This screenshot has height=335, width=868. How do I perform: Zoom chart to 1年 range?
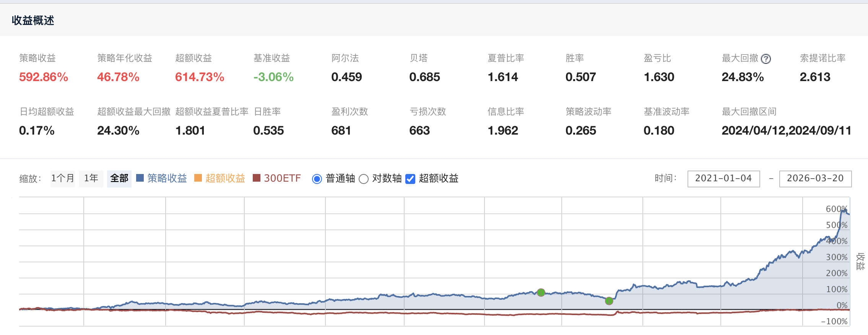pos(91,179)
